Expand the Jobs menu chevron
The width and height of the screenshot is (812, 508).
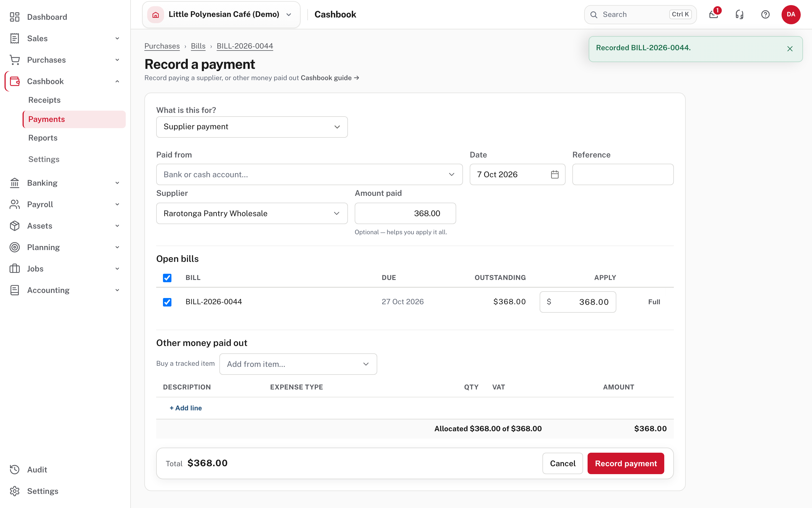(117, 269)
